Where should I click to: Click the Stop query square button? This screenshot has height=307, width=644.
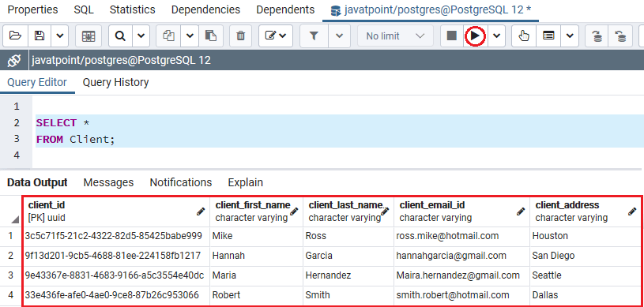click(452, 36)
